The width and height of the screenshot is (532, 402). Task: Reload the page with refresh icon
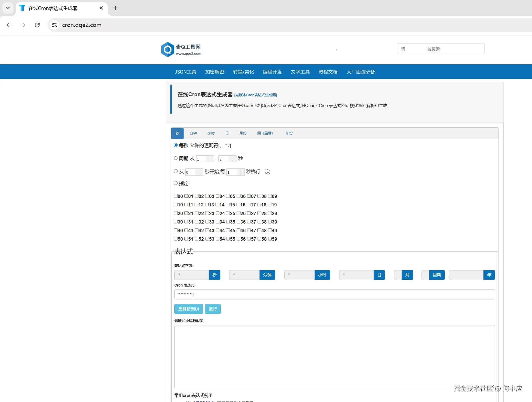pos(37,25)
